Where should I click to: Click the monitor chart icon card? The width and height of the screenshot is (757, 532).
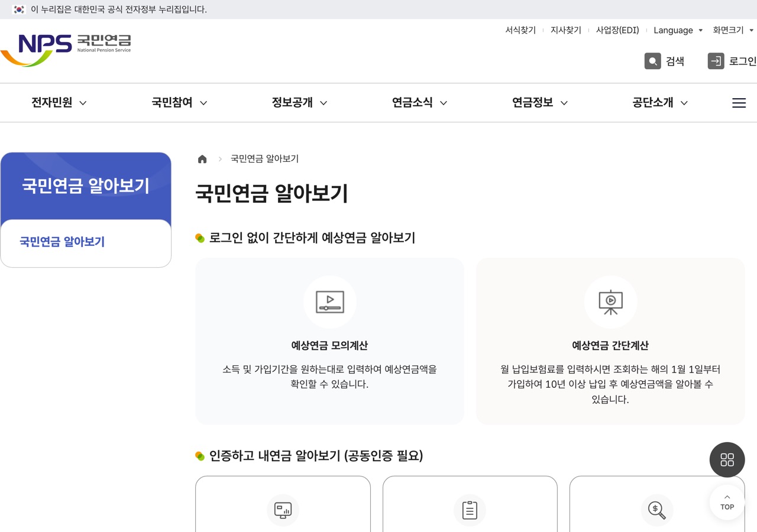point(283,510)
